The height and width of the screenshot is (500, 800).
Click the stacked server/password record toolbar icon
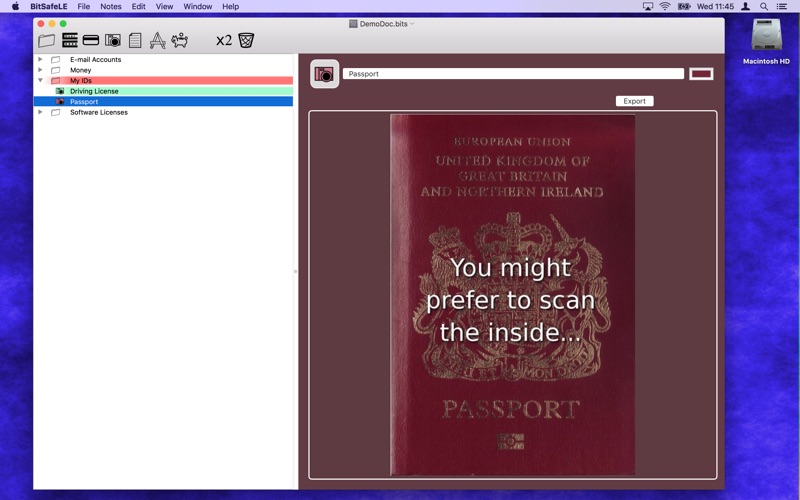click(70, 40)
